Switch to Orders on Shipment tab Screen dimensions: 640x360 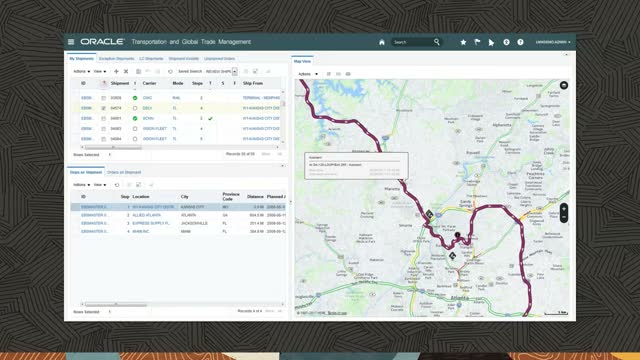pyautogui.click(x=124, y=172)
